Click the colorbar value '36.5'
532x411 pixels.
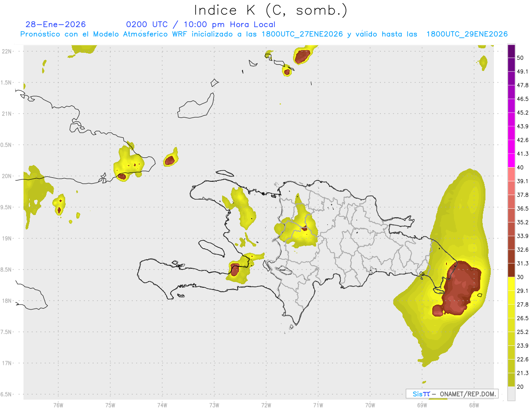tap(523, 208)
